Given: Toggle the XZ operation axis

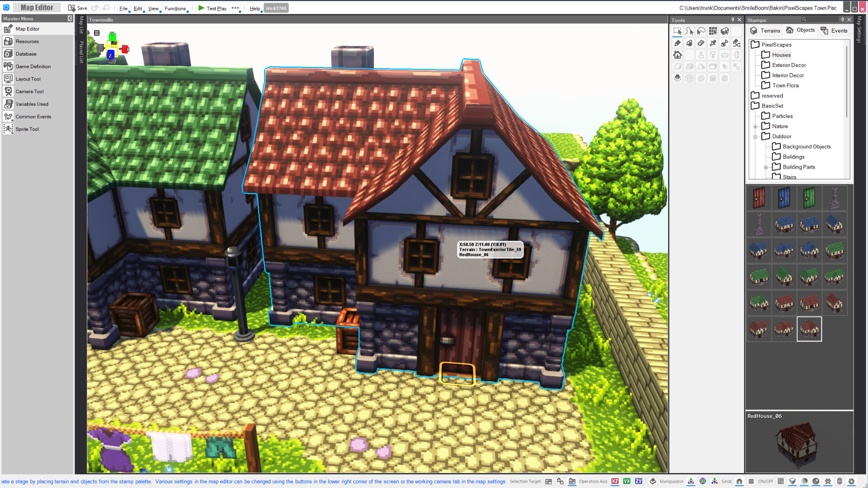Looking at the screenshot, I should click(615, 481).
